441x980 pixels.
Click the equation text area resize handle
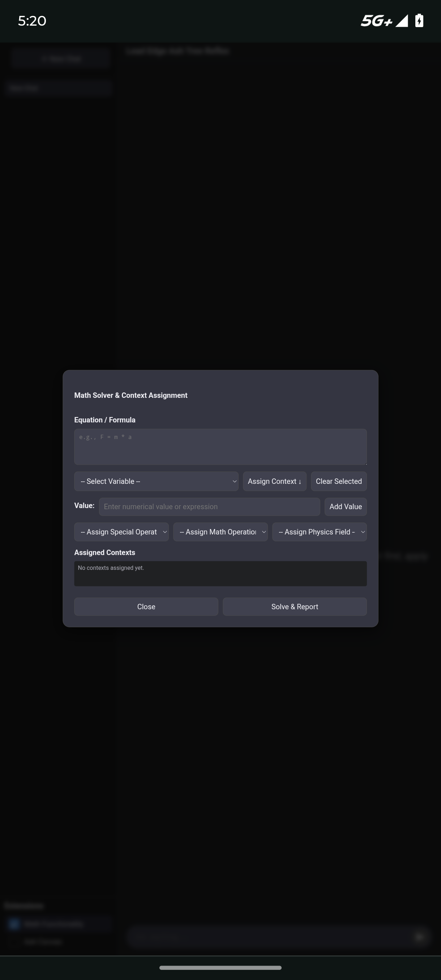point(365,463)
